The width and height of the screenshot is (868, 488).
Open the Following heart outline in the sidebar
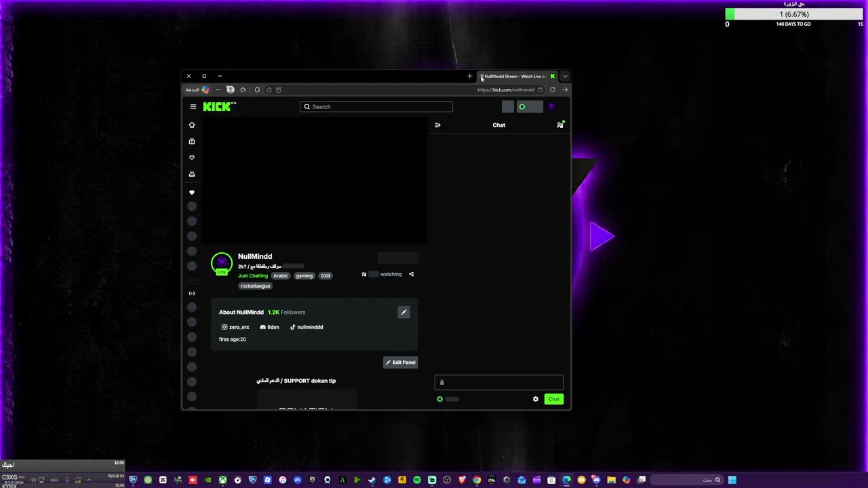(x=192, y=158)
